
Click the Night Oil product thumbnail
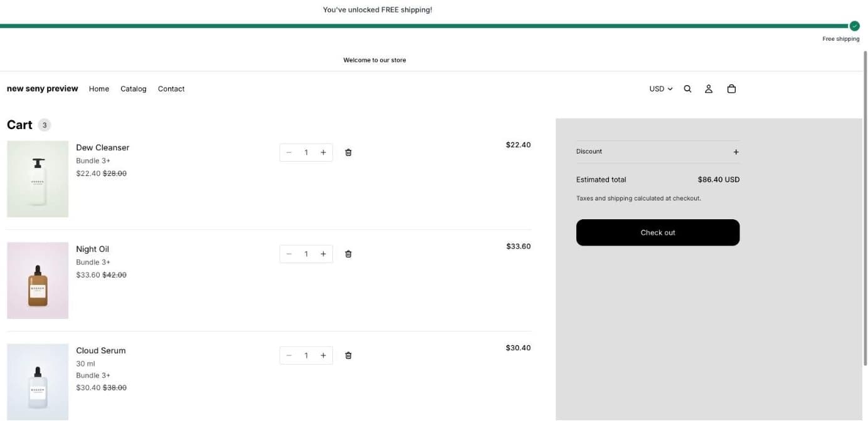tap(38, 281)
